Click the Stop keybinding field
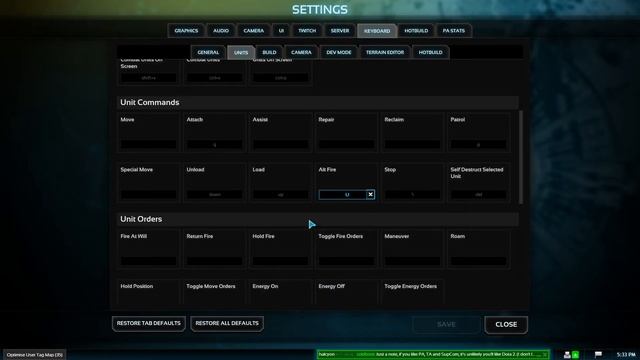Screen dimensions: 640x360 click(413, 195)
